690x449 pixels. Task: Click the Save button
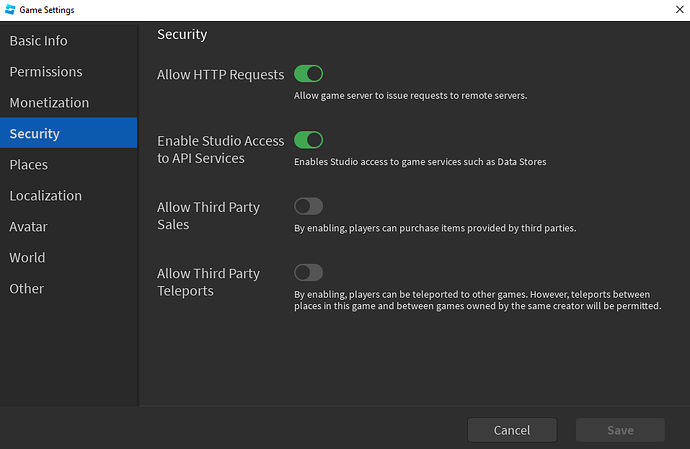click(620, 430)
